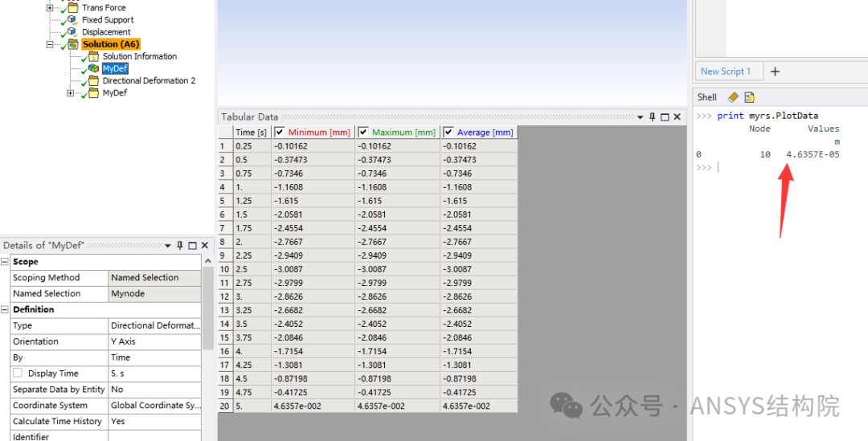Click the -0.10162 Maximum cell
868x441 pixels.
(398, 146)
